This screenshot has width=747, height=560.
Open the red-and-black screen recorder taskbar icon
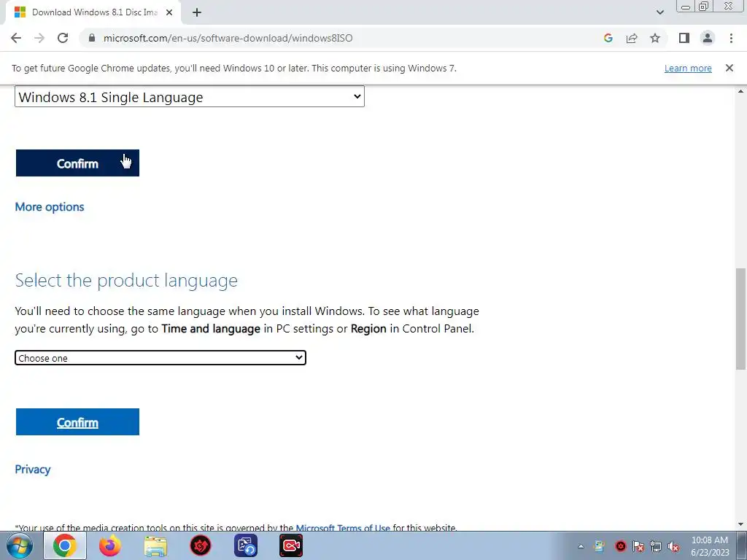[x=291, y=545]
